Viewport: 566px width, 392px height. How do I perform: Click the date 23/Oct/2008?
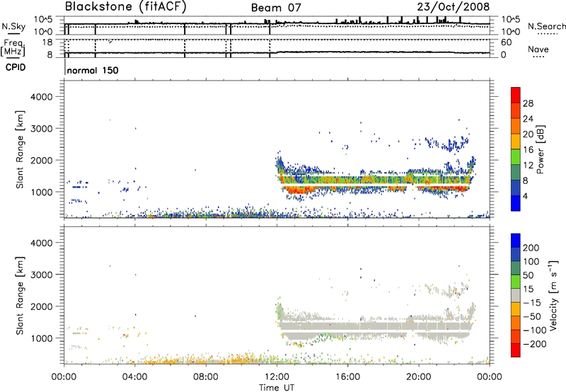(x=453, y=7)
